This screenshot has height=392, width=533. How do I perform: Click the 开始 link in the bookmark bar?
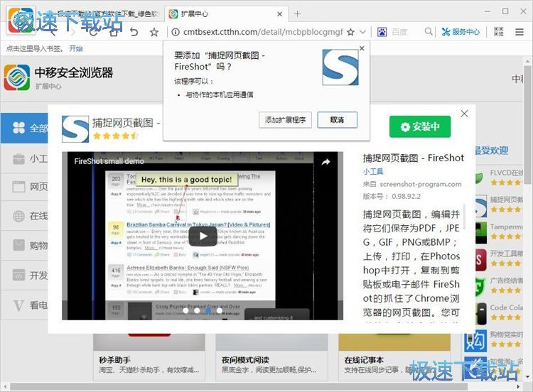(76, 48)
